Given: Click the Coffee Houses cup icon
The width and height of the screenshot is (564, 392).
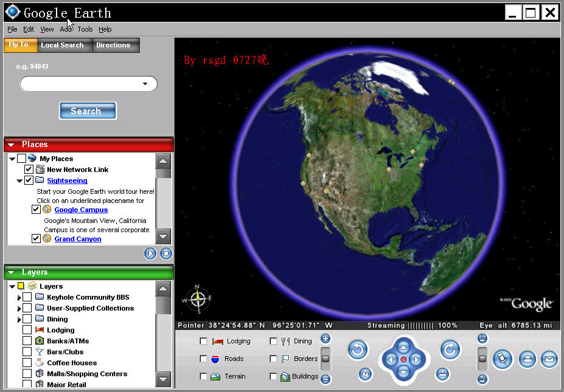Looking at the screenshot, I should pyautogui.click(x=40, y=362).
